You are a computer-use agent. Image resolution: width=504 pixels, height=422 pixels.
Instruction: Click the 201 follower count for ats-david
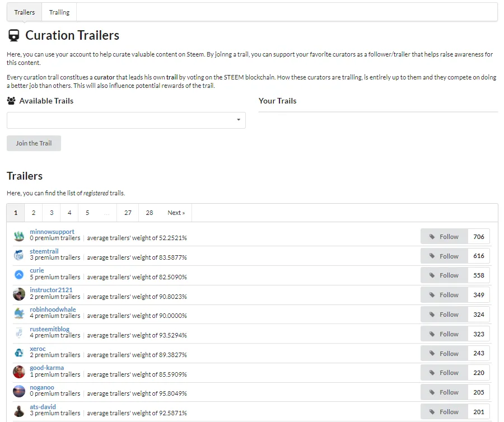point(479,412)
